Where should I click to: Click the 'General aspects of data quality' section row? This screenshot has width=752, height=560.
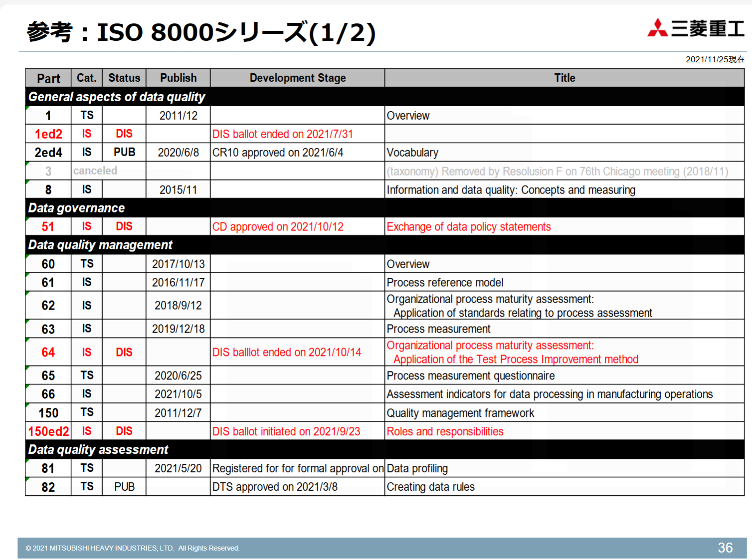[384, 97]
